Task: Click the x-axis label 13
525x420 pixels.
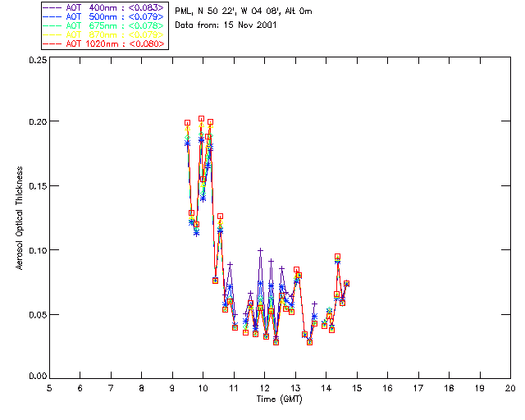Action: (295, 388)
